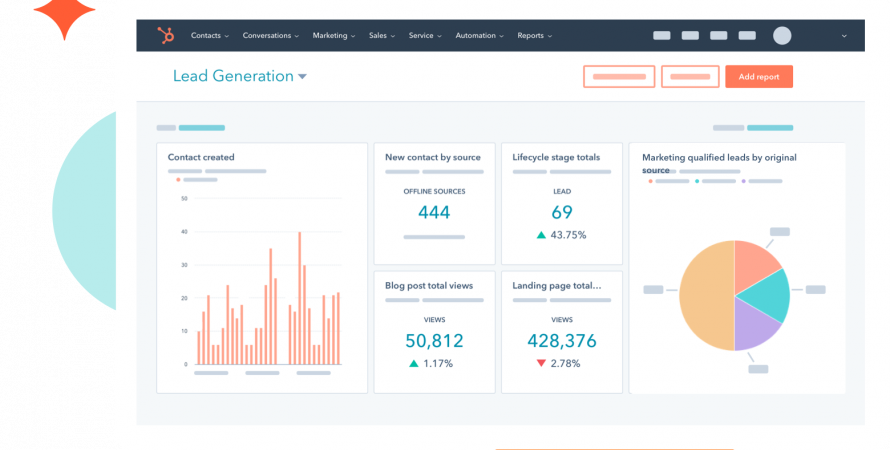Click the green up arrow beside 43.75%
The width and height of the screenshot is (890, 450).
541,235
